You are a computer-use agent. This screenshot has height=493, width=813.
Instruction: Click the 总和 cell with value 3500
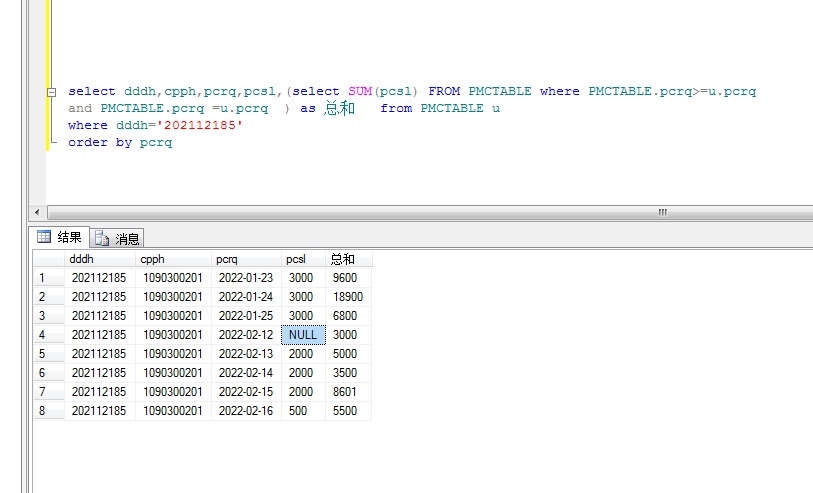348,373
